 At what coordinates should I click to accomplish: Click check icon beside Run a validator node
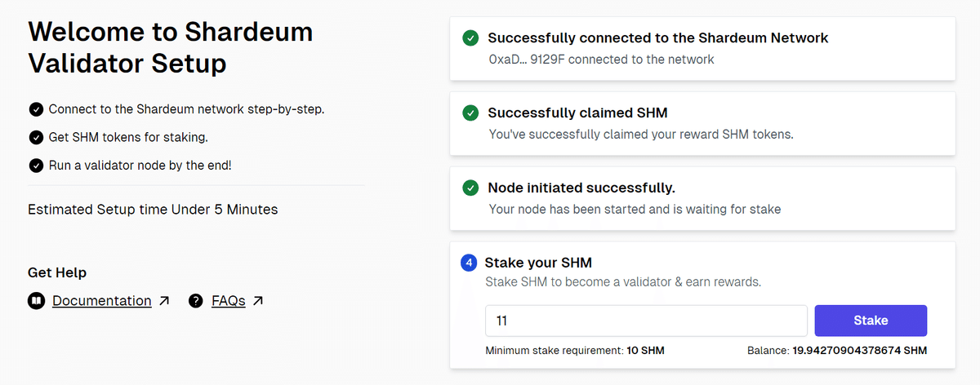pos(36,166)
